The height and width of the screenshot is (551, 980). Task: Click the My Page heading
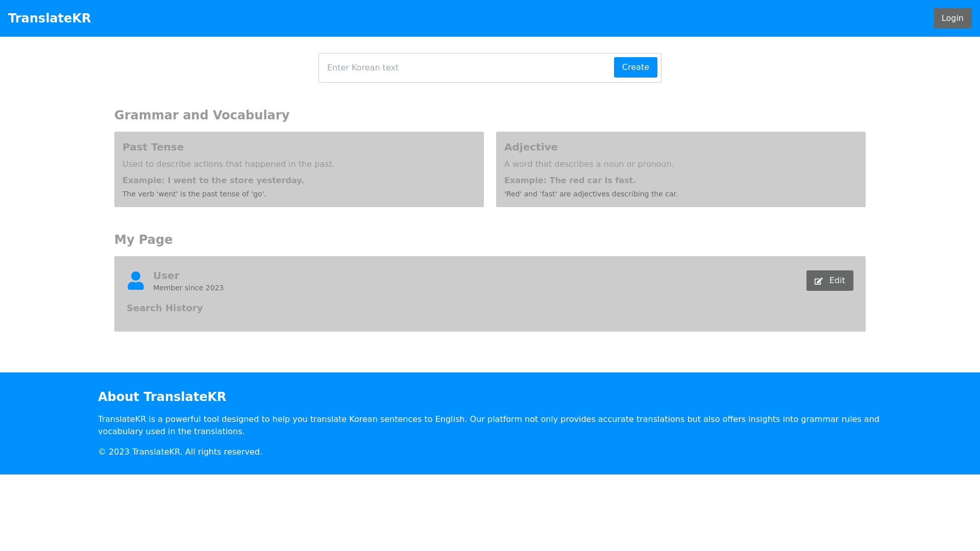(143, 240)
